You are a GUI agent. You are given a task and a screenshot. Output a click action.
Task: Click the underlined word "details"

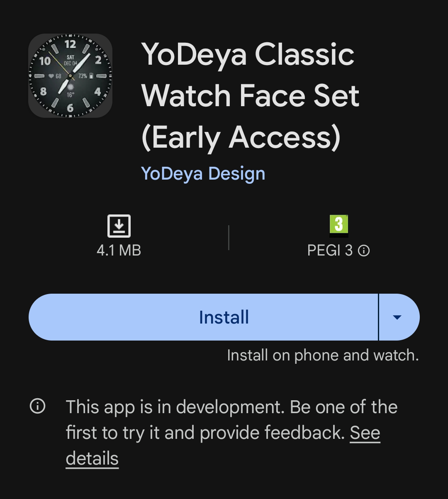[x=92, y=459]
